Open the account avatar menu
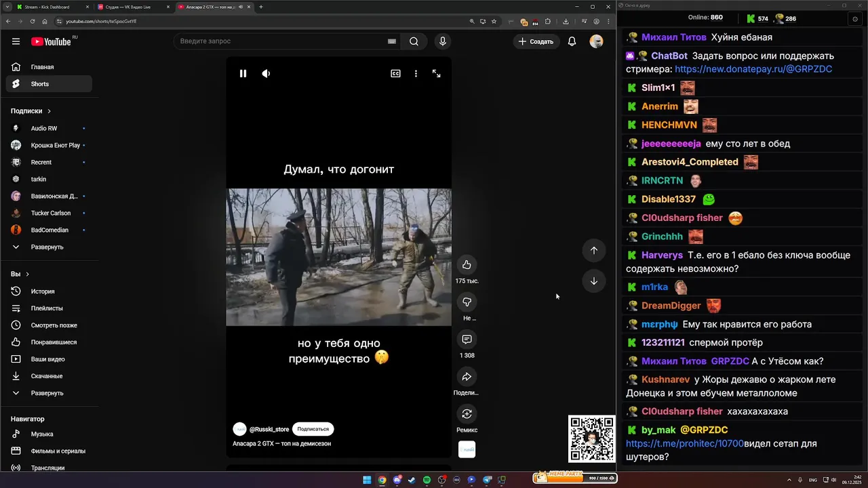 596,41
